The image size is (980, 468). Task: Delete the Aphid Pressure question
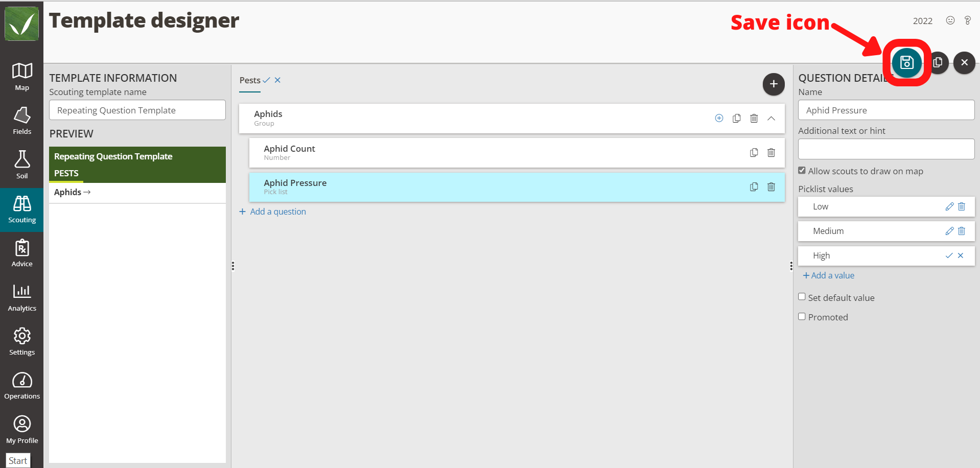(771, 186)
